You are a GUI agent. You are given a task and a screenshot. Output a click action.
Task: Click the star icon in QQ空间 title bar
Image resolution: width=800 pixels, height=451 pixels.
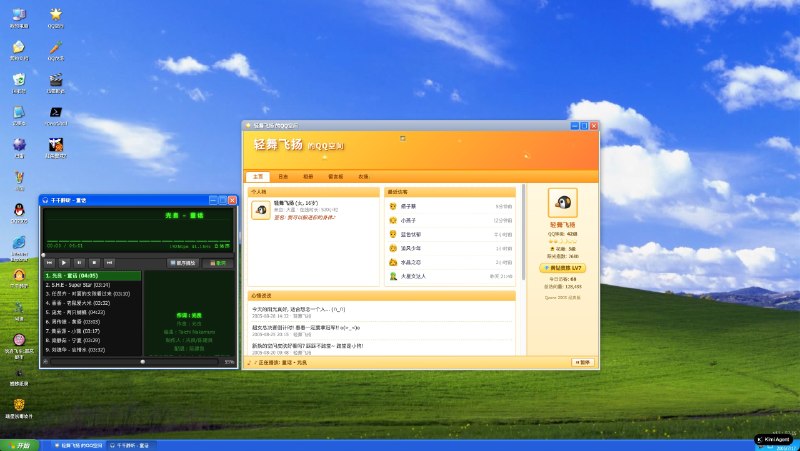pyautogui.click(x=248, y=126)
